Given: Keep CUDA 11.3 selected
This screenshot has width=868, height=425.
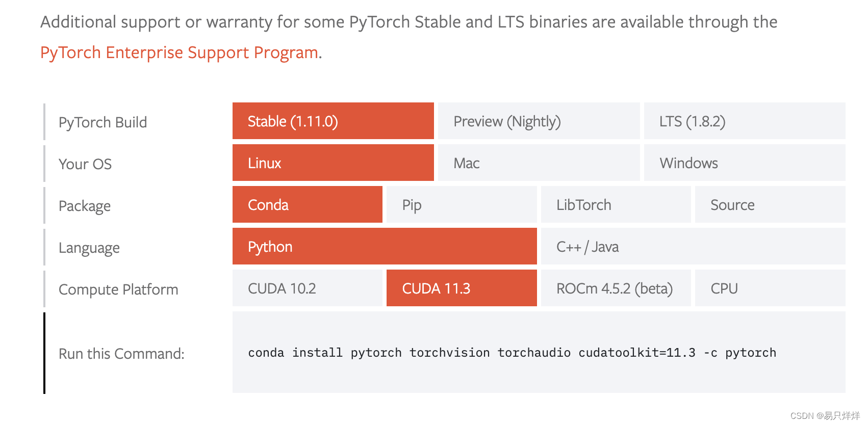Looking at the screenshot, I should [x=461, y=288].
